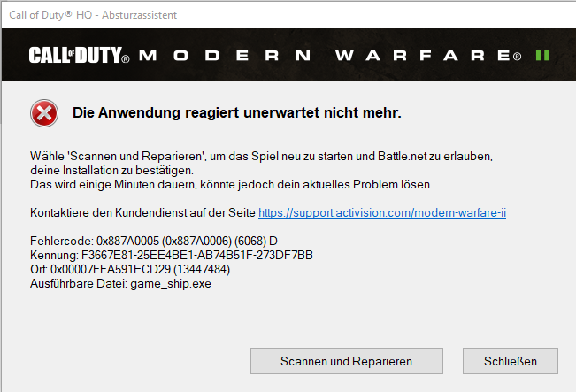
Task: Close the dialog with 'Schließen' button
Action: click(511, 361)
